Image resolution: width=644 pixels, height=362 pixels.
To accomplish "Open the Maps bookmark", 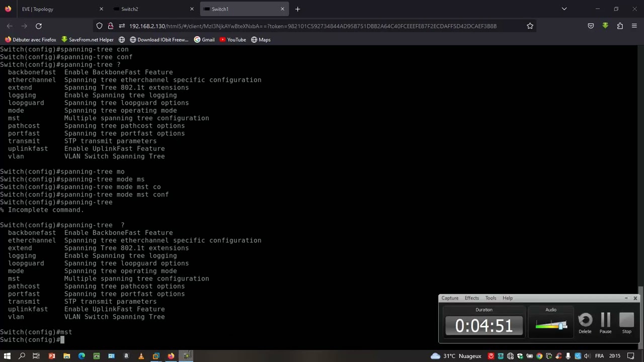I will pyautogui.click(x=261, y=40).
